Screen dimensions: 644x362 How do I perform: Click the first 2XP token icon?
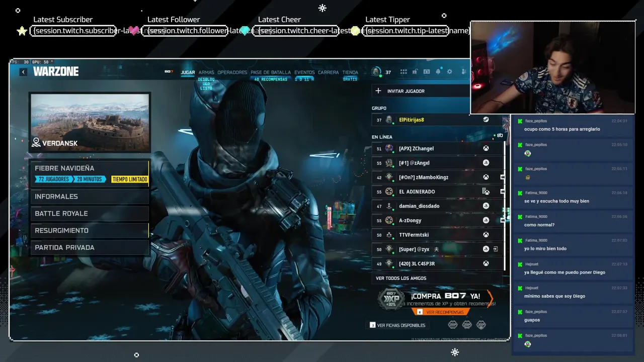click(453, 325)
